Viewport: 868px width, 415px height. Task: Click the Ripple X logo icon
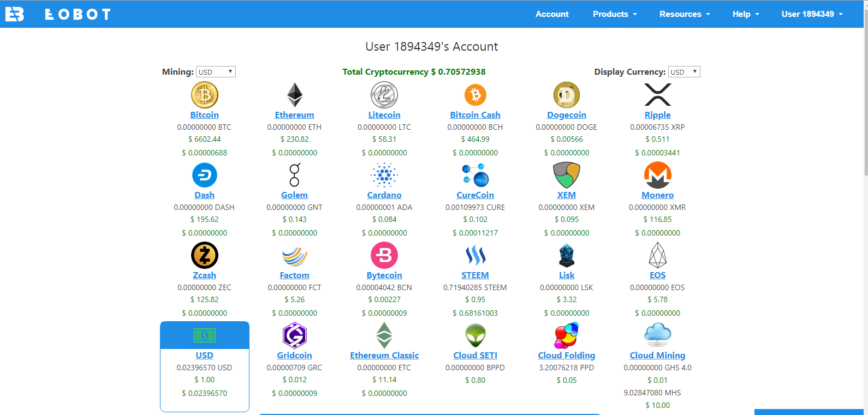pyautogui.click(x=658, y=94)
